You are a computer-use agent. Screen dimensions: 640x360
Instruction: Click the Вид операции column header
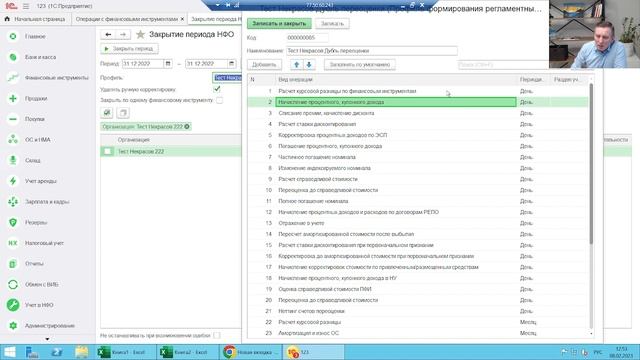coord(396,80)
